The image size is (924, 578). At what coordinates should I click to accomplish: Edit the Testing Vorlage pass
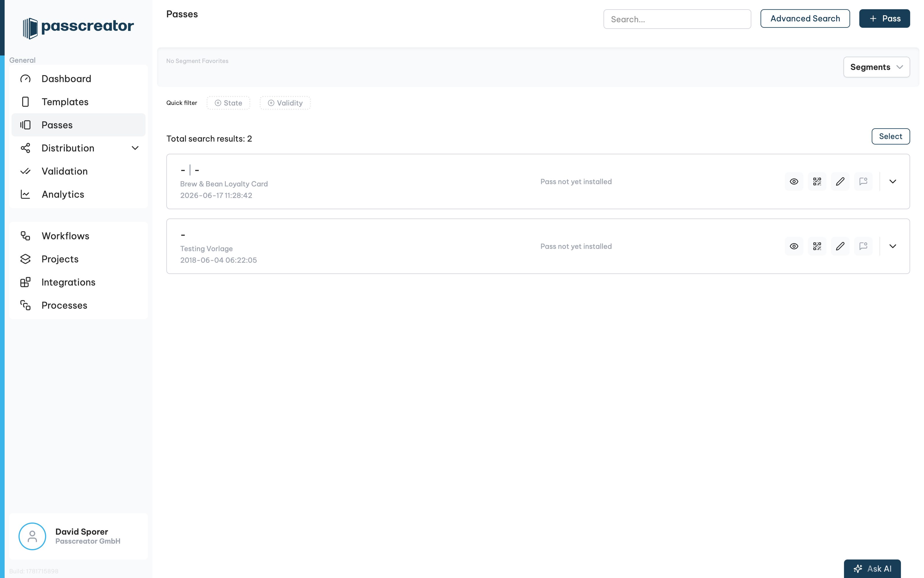tap(840, 246)
